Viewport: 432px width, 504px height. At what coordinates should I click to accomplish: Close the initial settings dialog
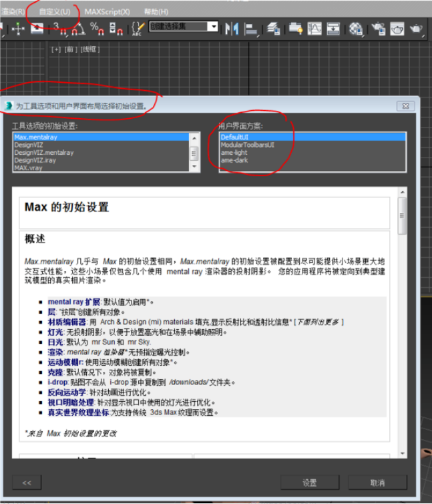[406, 106]
